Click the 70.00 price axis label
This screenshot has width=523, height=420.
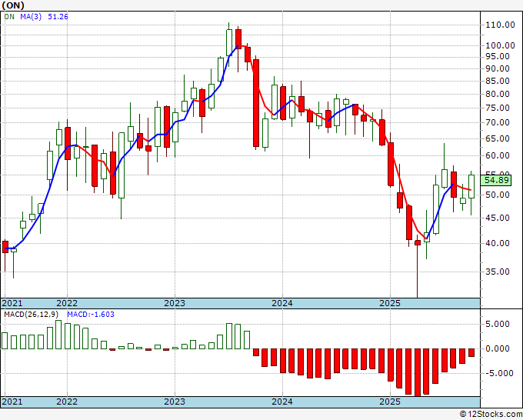[x=498, y=123]
